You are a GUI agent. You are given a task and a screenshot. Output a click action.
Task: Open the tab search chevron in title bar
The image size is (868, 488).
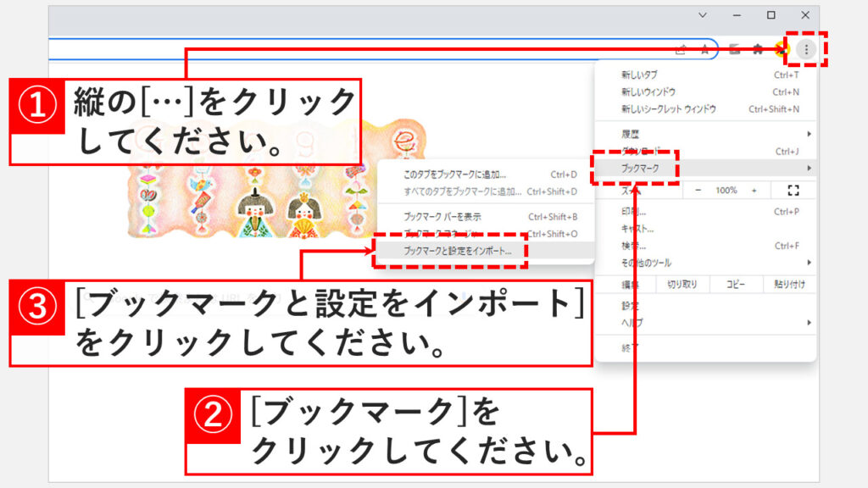[703, 15]
